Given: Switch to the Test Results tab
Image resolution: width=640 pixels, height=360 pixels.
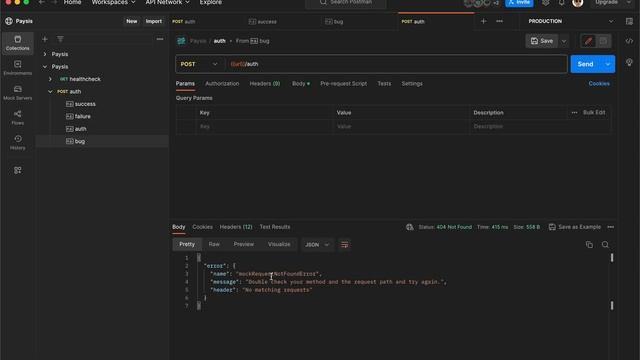Looking at the screenshot, I should [275, 227].
